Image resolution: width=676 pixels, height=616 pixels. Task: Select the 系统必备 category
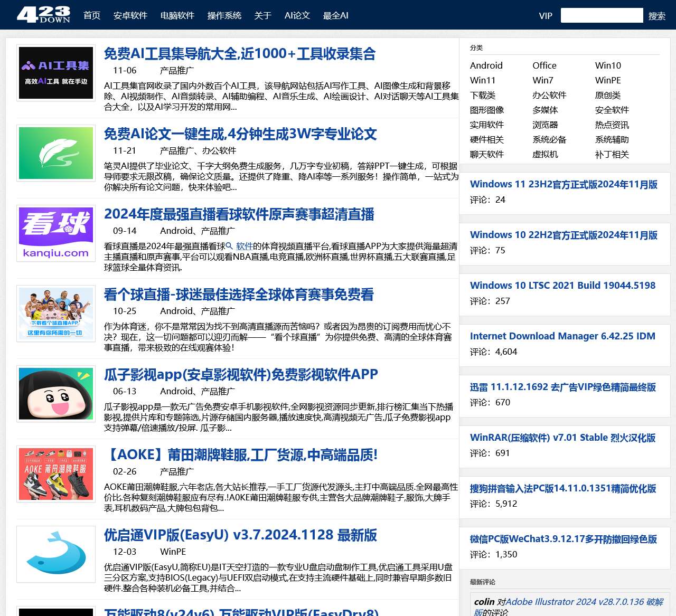click(x=549, y=139)
